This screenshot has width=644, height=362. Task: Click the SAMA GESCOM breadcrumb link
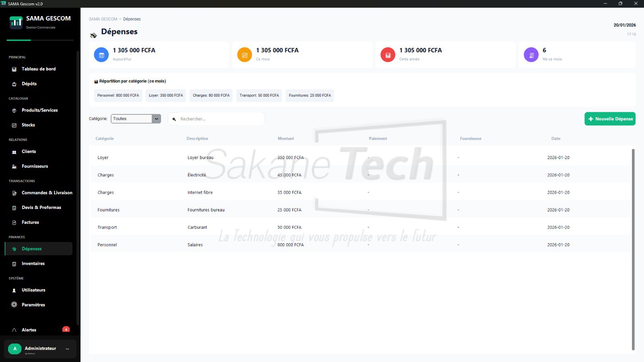[x=103, y=19]
